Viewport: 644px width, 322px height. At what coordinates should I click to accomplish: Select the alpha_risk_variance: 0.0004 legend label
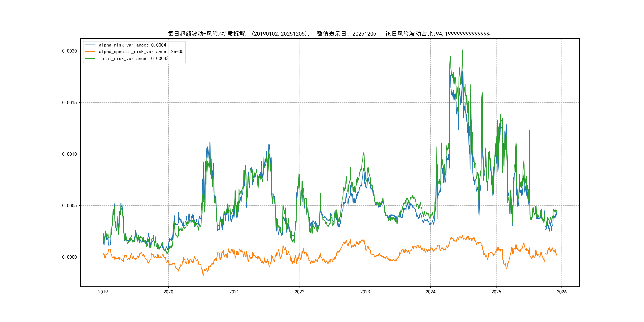132,45
